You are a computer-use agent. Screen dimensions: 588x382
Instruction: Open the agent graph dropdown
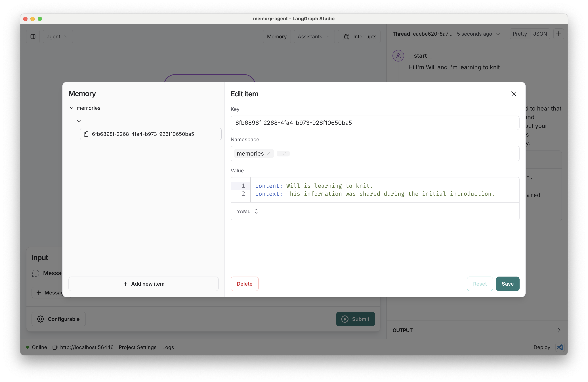[57, 37]
